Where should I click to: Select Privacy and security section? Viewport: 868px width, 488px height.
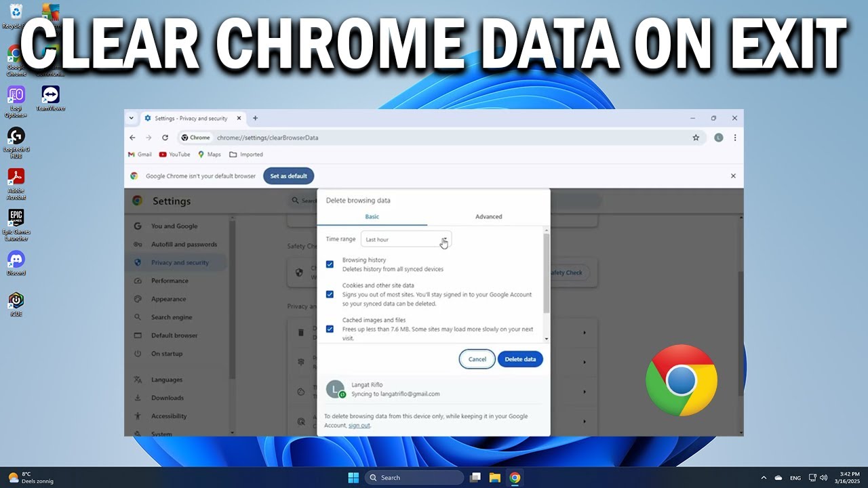click(x=180, y=263)
